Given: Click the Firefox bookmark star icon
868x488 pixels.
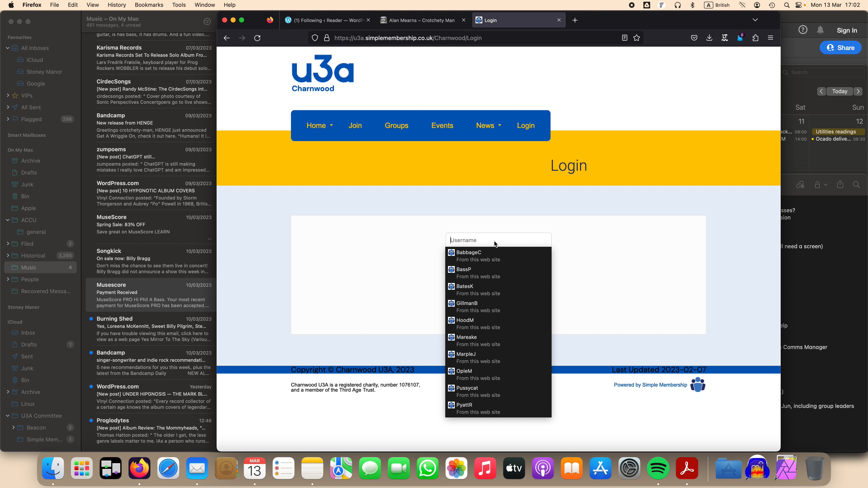Looking at the screenshot, I should click(x=637, y=37).
